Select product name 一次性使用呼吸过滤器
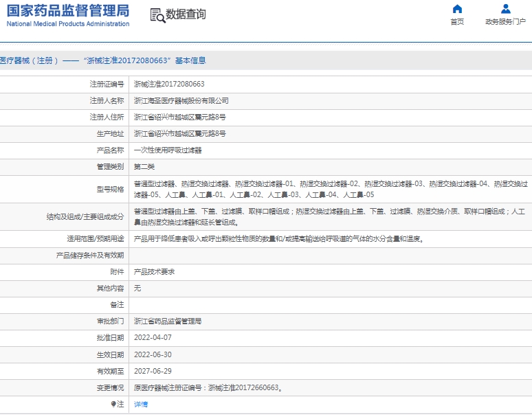Image resolution: width=532 pixels, height=419 pixels. (x=168, y=150)
